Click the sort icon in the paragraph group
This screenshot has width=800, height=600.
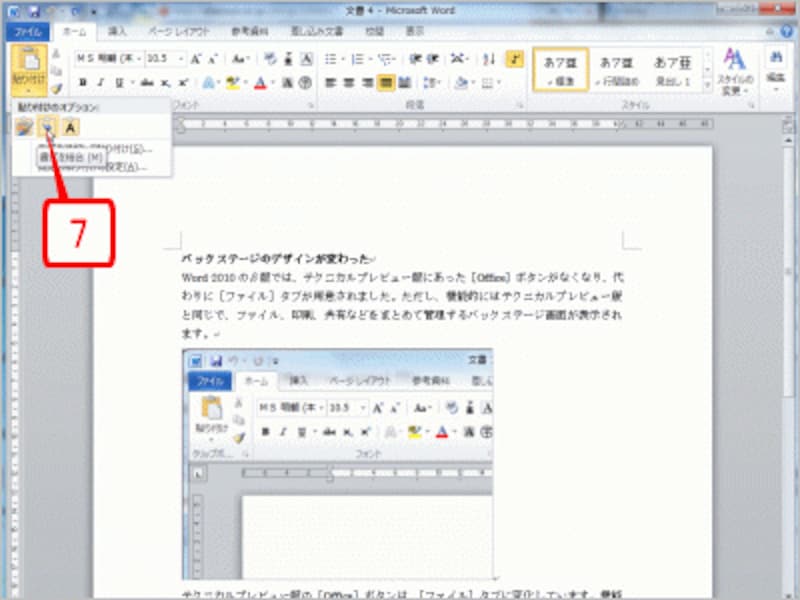tap(488, 58)
